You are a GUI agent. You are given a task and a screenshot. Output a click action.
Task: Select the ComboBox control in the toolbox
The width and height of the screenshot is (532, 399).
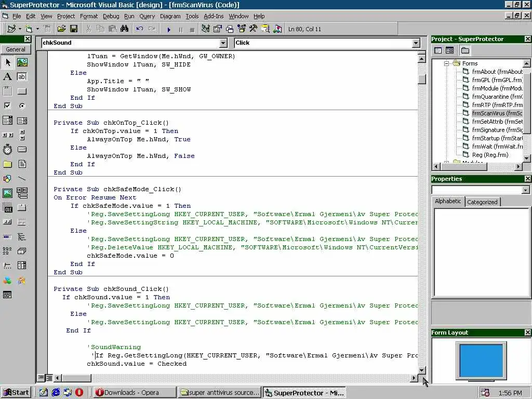[x=7, y=121]
